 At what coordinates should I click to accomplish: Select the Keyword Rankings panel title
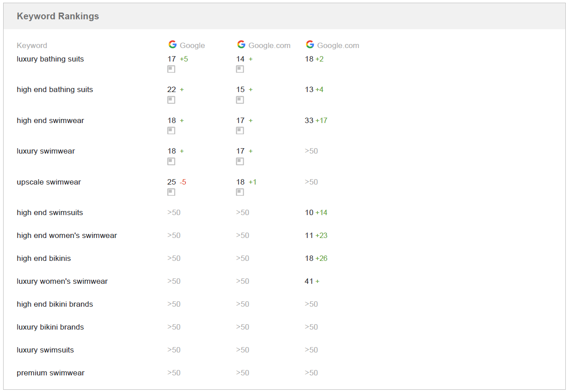point(58,16)
